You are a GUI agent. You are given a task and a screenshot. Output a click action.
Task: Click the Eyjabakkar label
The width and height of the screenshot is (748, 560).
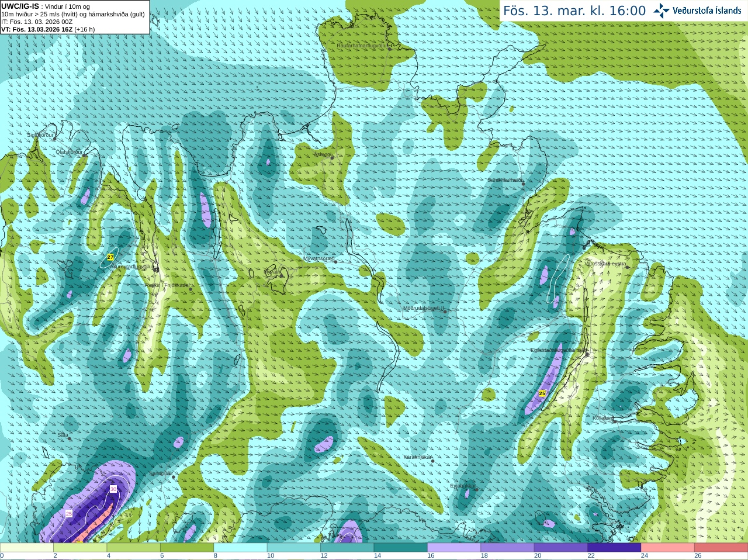pos(462,486)
